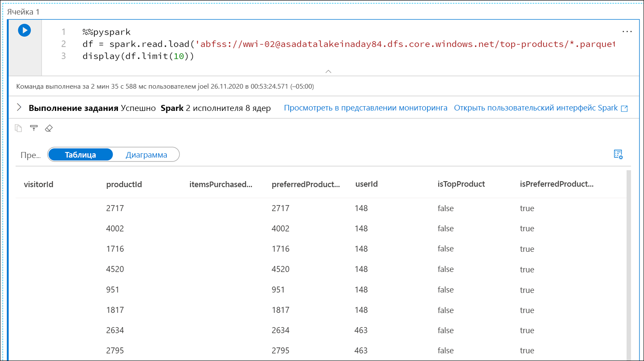Screen dimensions: 644x361
Task: Clear the cell output with the eraser icon
Action: (49, 128)
